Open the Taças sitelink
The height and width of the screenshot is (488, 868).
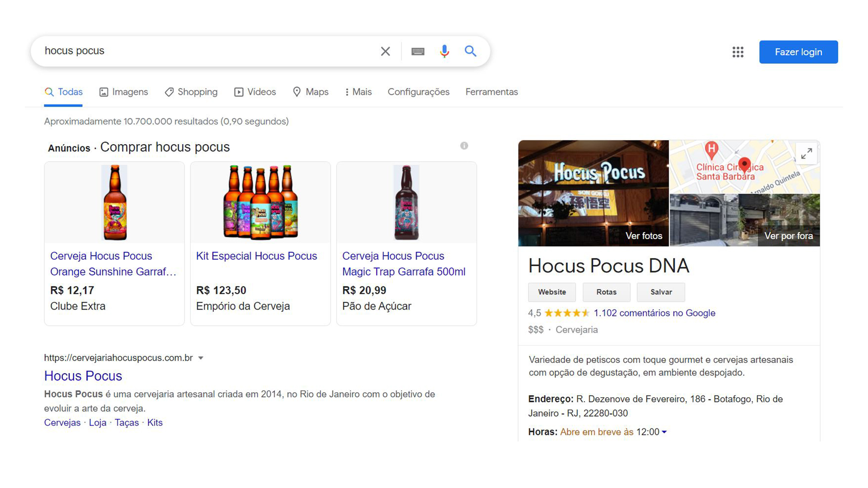click(x=127, y=423)
